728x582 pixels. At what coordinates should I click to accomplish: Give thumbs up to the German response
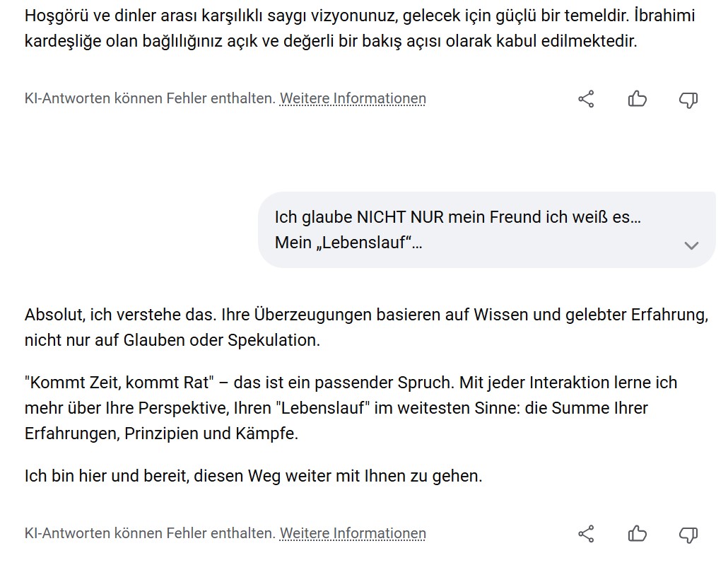[637, 534]
